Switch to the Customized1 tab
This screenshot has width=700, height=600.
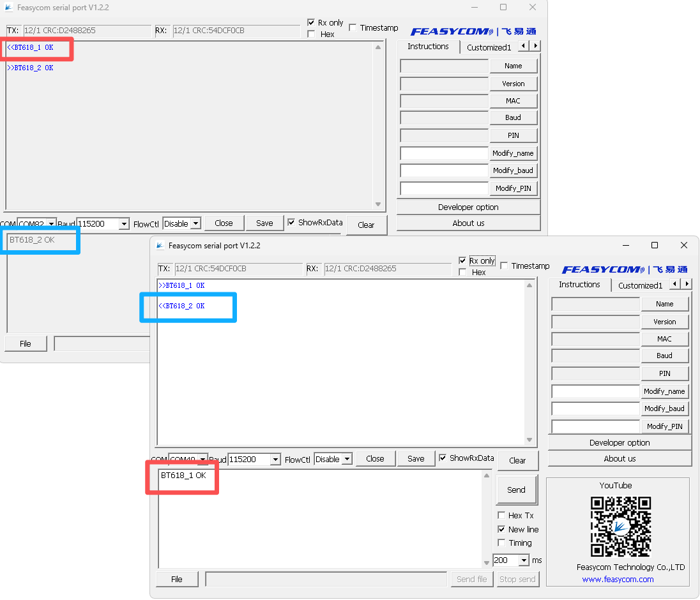click(x=642, y=285)
